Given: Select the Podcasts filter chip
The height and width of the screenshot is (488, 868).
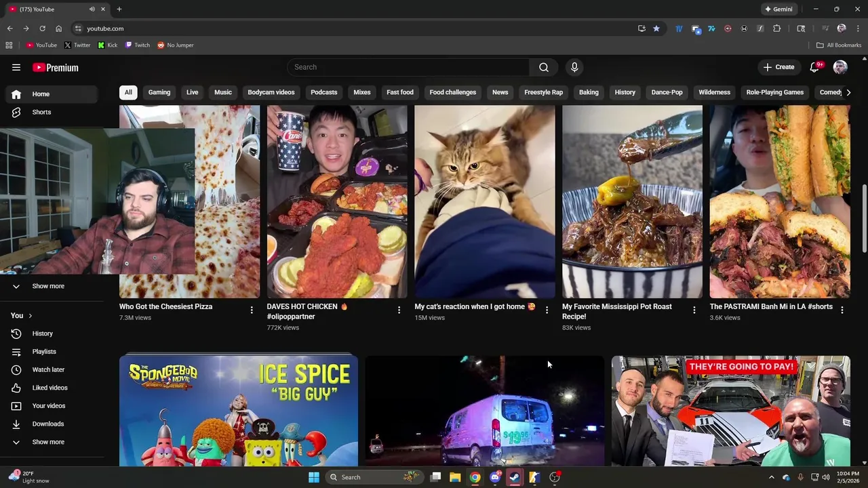Looking at the screenshot, I should pos(324,92).
